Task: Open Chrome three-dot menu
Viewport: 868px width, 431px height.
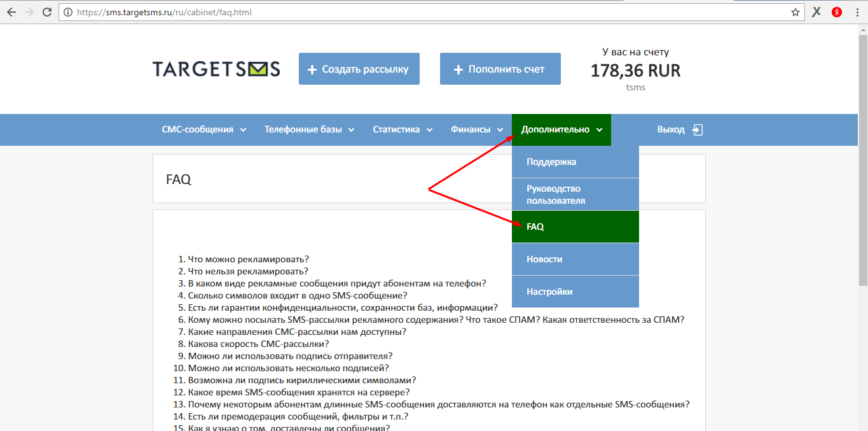Action: [x=857, y=12]
